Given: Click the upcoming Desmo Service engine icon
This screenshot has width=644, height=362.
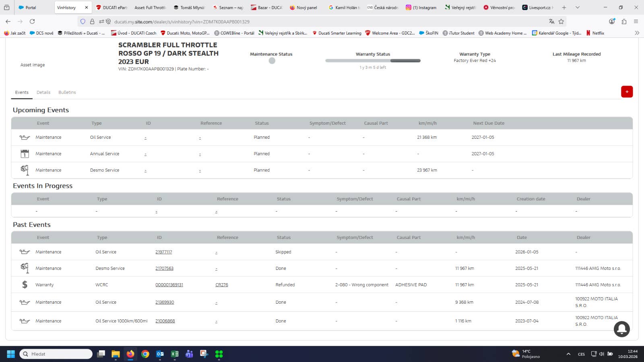Looking at the screenshot, I should 25,170.
